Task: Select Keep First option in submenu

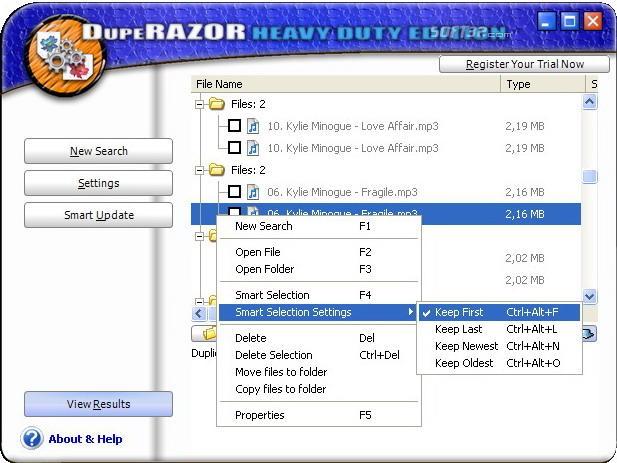Action: [x=499, y=312]
